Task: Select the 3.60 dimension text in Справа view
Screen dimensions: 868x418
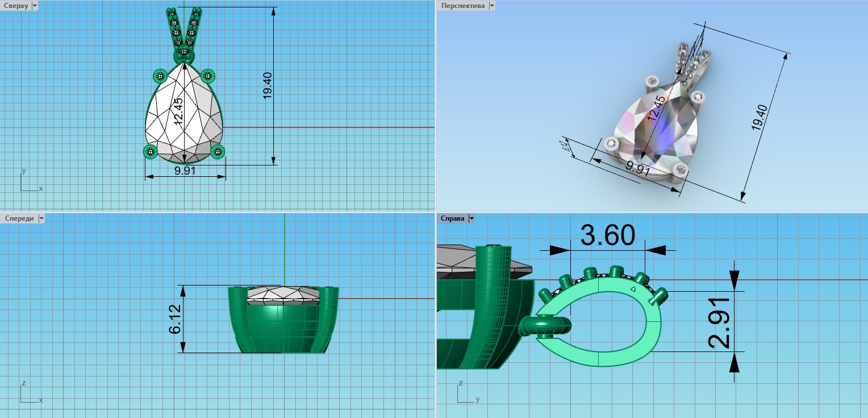Action: [x=607, y=235]
